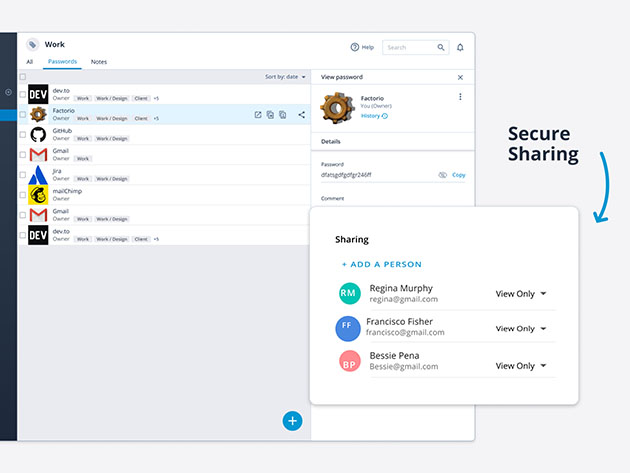
Task: Close the View password panel
Action: 460,77
